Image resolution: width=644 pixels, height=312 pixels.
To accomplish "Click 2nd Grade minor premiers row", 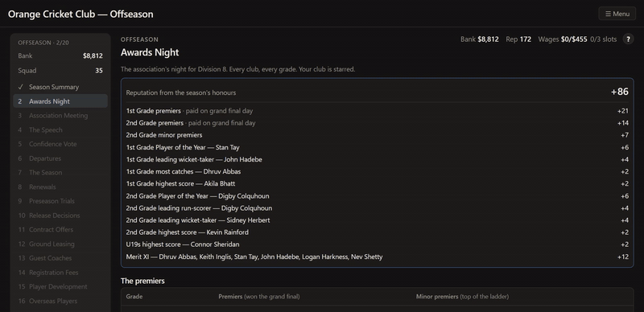I will pos(377,135).
